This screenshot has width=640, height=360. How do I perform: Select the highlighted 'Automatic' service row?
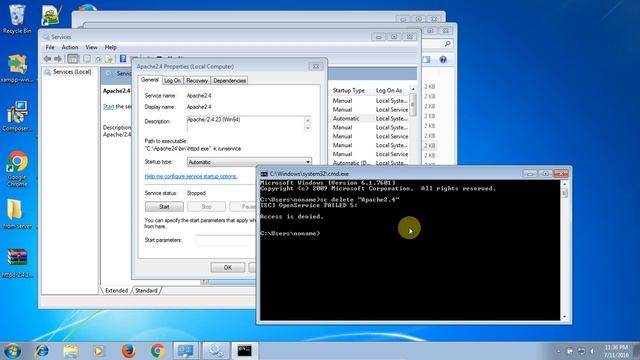coord(369,118)
